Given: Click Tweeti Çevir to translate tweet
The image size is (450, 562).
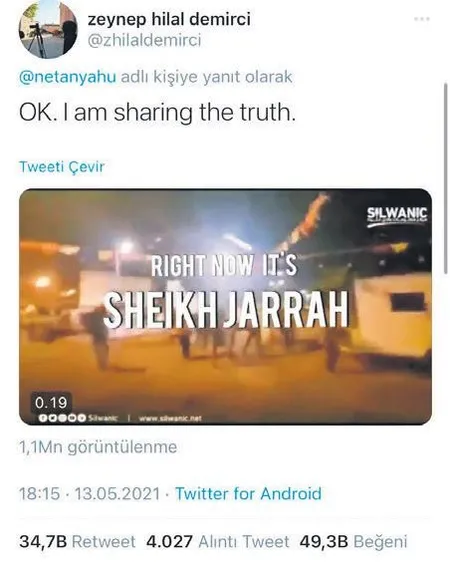Looking at the screenshot, I should coord(62,167).
